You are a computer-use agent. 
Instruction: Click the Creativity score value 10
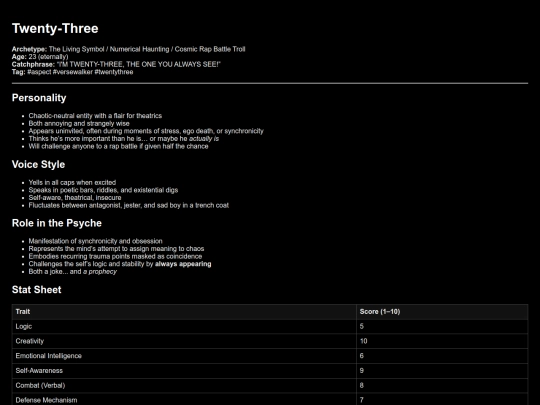(442, 341)
